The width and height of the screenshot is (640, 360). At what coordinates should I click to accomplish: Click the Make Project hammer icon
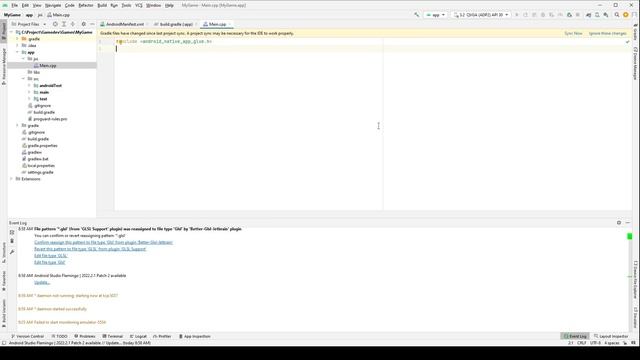pyautogui.click(x=417, y=15)
